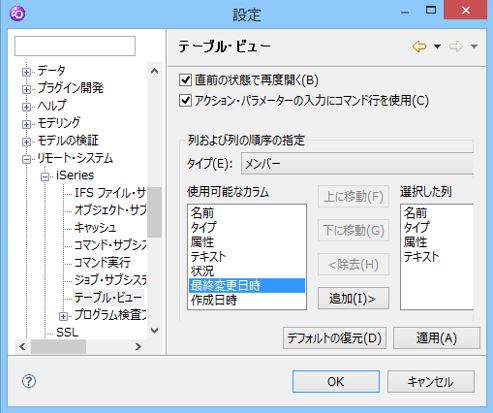The width and height of the screenshot is (493, 413).
Task: Click the back navigation arrow icon
Action: [x=419, y=46]
